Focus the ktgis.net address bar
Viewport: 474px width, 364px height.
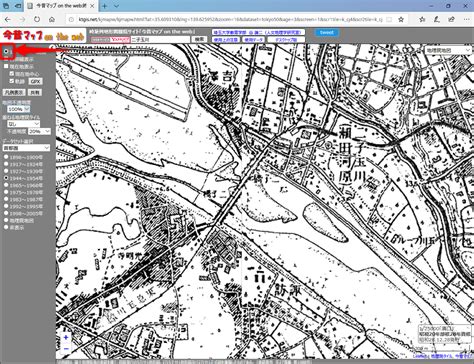point(230,20)
